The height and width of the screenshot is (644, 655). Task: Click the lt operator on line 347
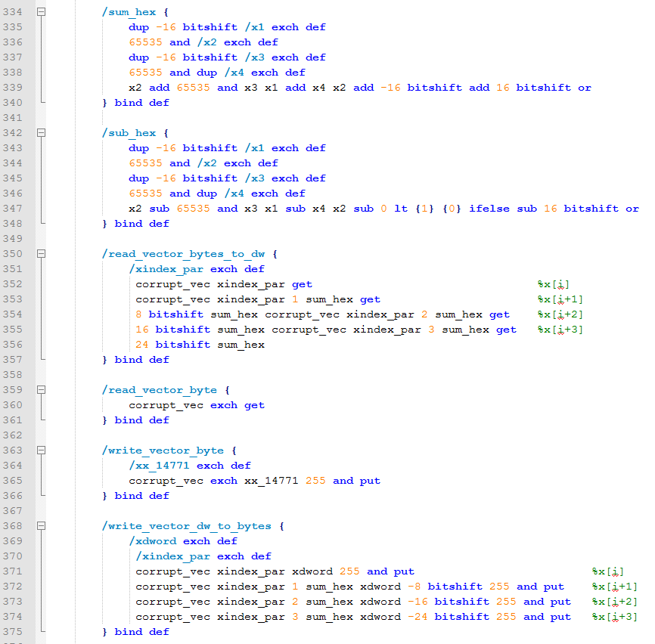pos(401,209)
